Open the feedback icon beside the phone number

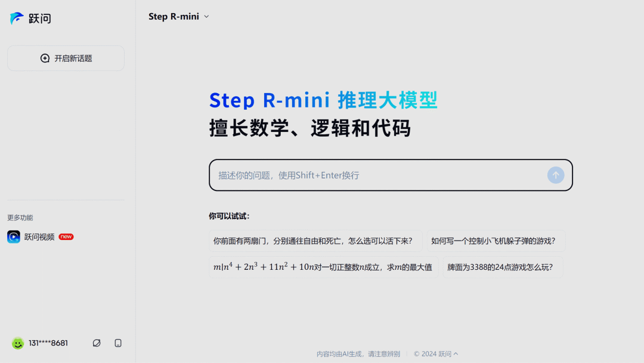coord(97,343)
